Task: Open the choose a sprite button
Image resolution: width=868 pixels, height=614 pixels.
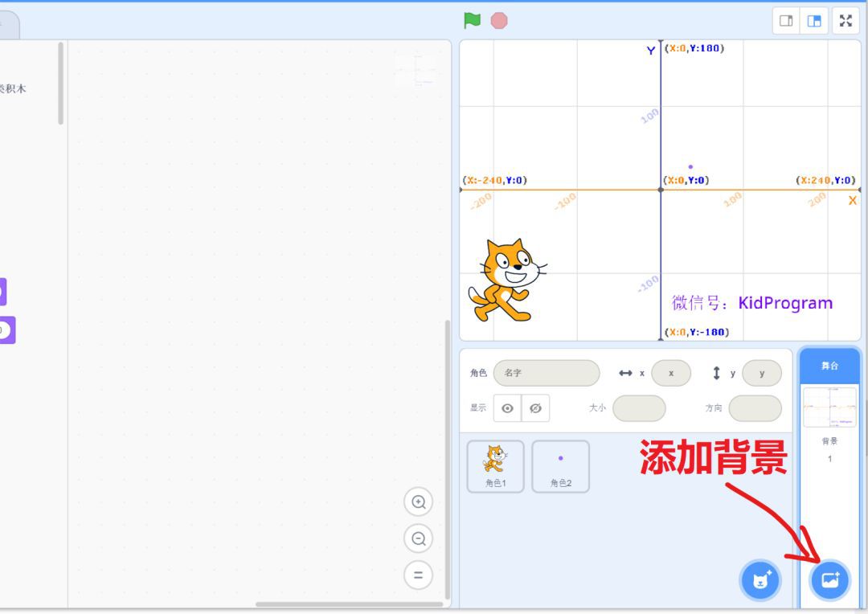Action: 760,580
